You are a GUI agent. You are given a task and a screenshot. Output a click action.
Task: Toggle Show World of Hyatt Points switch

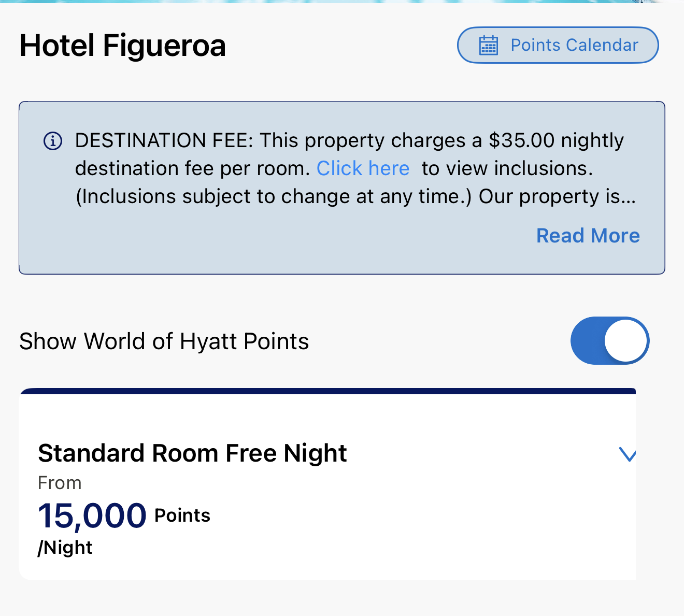609,341
